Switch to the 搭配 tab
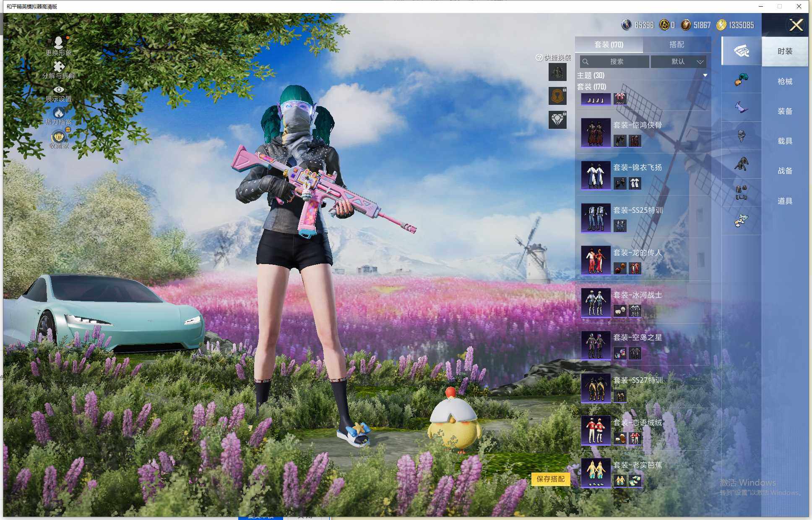Screen dimensions: 812x520 [676, 44]
